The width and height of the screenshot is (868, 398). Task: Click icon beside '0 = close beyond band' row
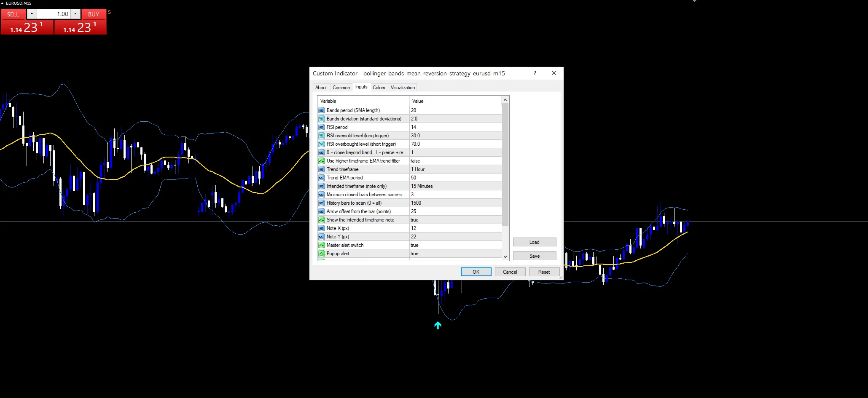tap(321, 152)
